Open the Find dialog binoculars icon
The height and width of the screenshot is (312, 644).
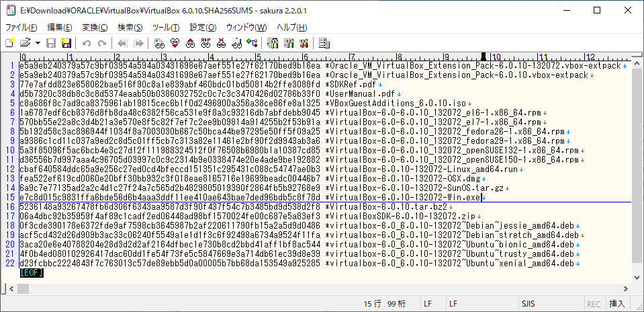click(x=159, y=43)
